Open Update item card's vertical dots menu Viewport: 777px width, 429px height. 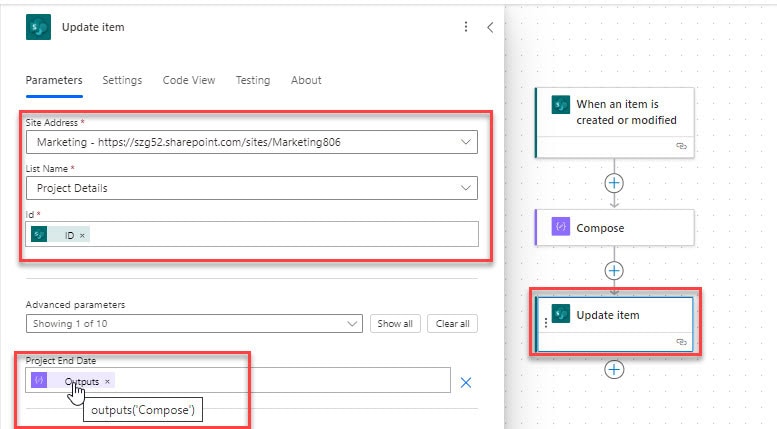546,323
